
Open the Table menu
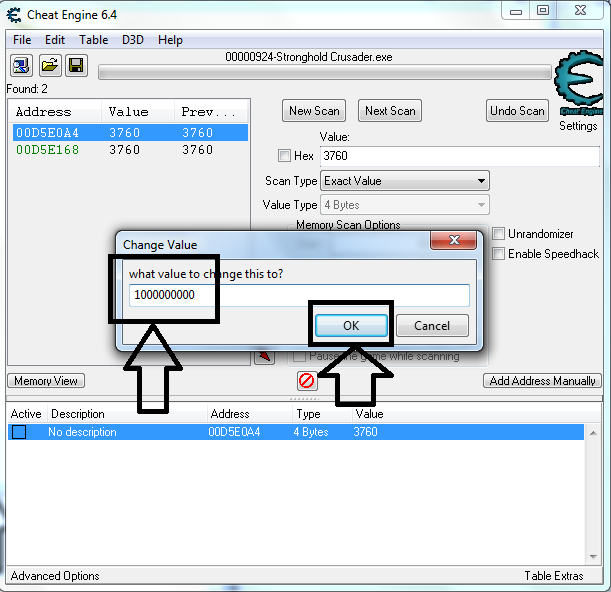tap(94, 40)
